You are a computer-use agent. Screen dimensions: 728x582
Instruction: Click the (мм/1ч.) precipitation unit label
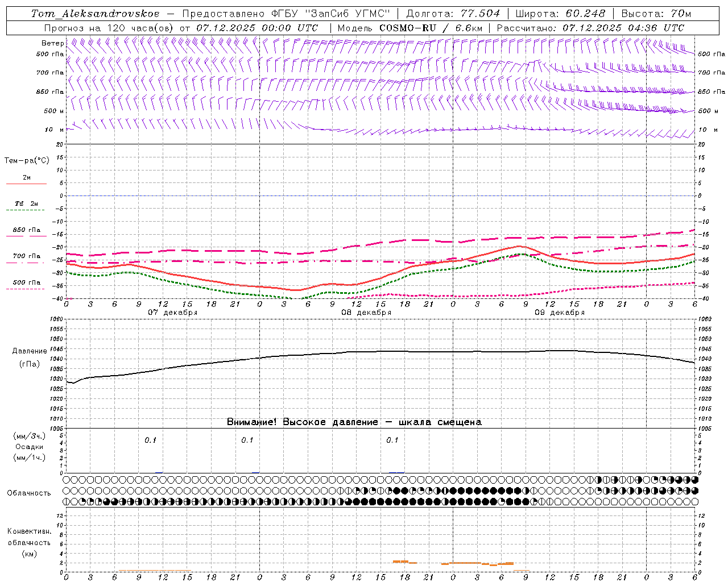tap(30, 458)
